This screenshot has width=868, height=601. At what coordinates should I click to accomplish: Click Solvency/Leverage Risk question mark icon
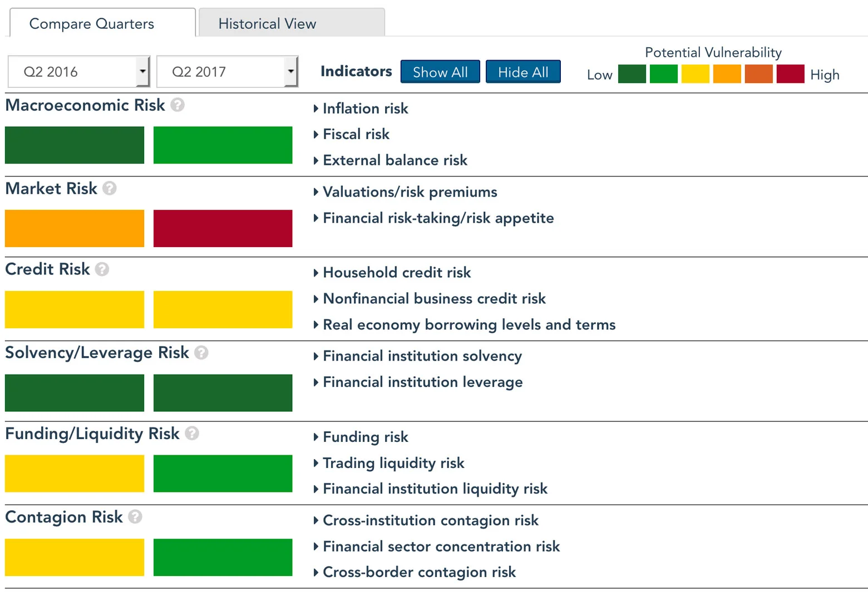pyautogui.click(x=201, y=353)
